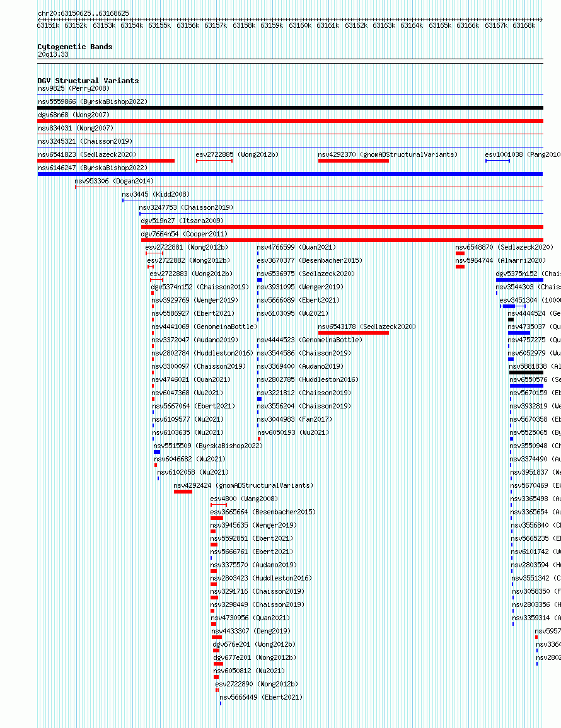Image resolution: width=561 pixels, height=728 pixels.
Task: Click nsv6536975 (Sedlazeck2020) label
Action: click(x=306, y=274)
